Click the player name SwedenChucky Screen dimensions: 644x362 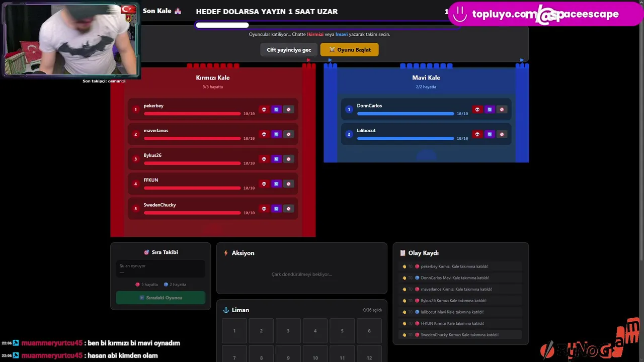(159, 205)
